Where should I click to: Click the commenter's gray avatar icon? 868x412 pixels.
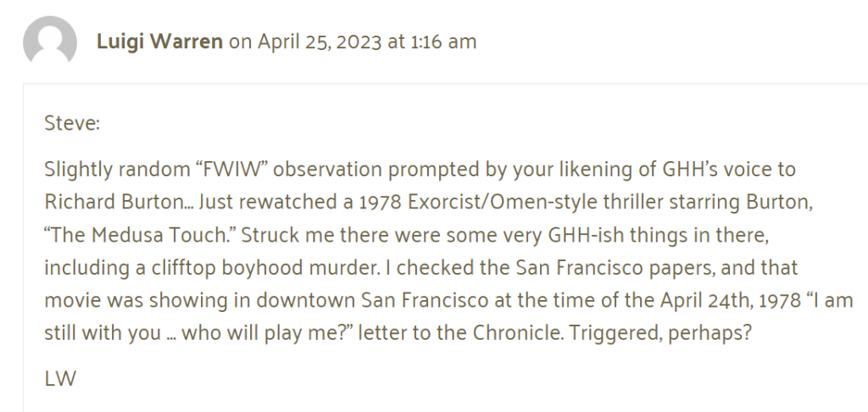[x=50, y=42]
